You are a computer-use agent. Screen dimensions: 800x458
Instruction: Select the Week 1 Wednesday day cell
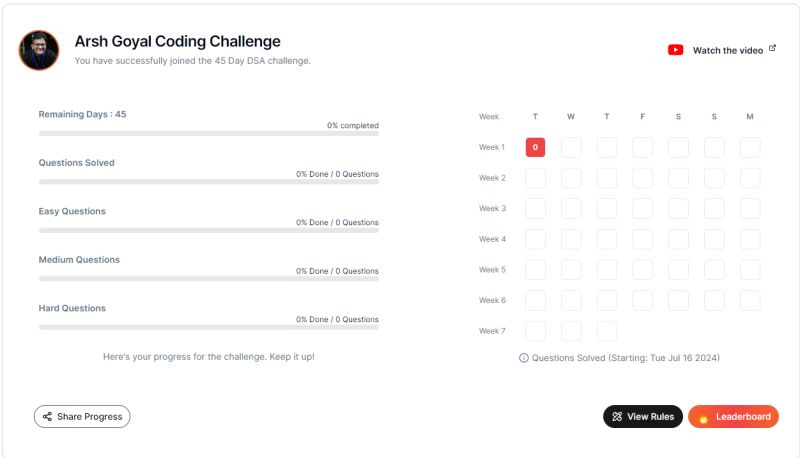tap(571, 147)
